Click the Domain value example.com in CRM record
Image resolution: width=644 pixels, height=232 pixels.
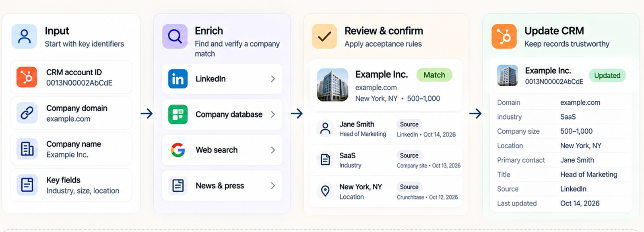tap(580, 102)
